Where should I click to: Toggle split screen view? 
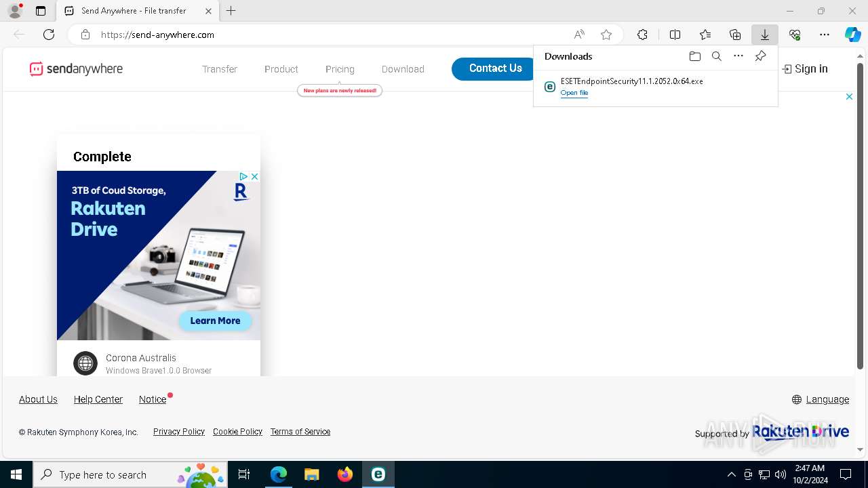click(675, 35)
